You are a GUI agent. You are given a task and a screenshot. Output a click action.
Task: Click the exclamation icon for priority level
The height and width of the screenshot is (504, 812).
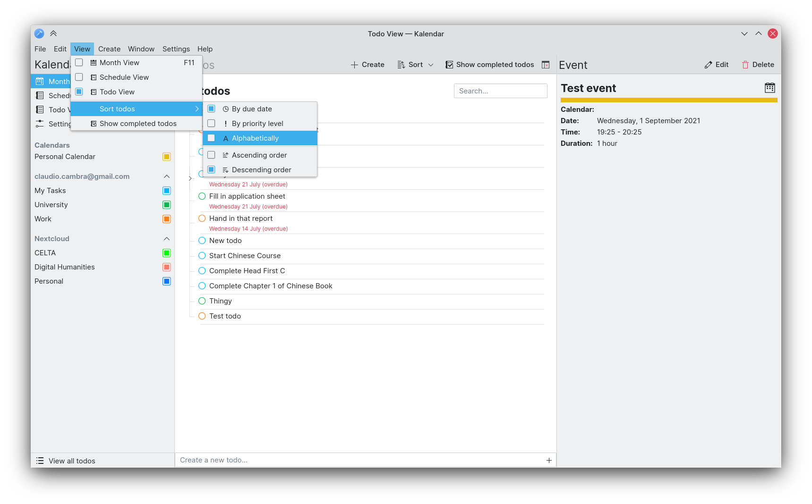pos(226,124)
